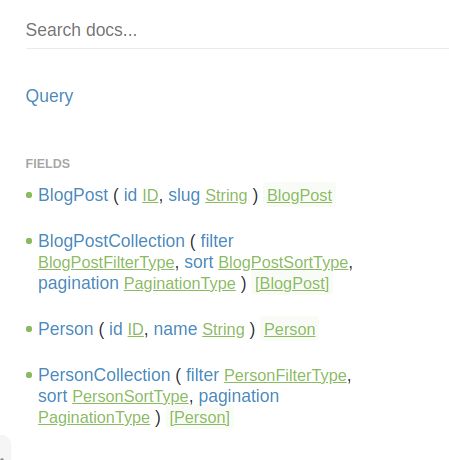Open PaginationType in BlogPostCollection arguments
Image resolution: width=449 pixels, height=460 pixels.
(x=180, y=284)
